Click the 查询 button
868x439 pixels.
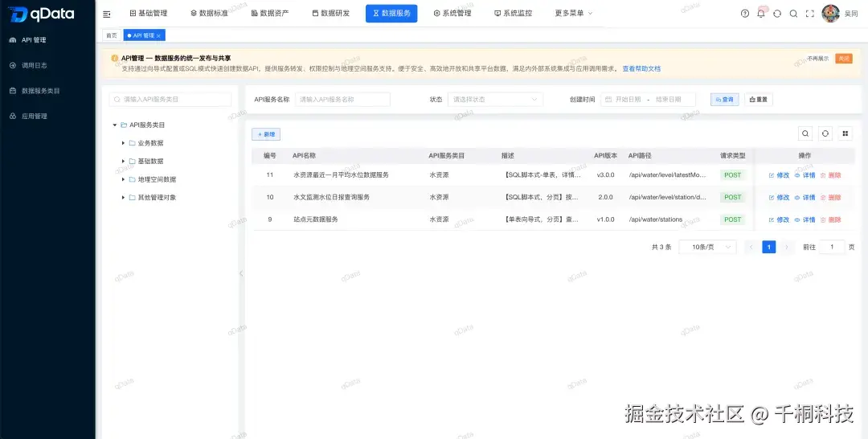pyautogui.click(x=725, y=100)
